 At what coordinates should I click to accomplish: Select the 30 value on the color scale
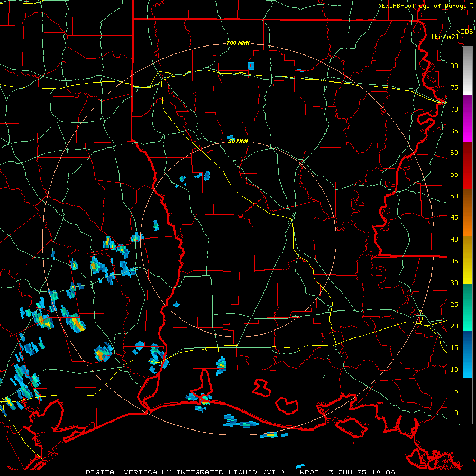[454, 283]
